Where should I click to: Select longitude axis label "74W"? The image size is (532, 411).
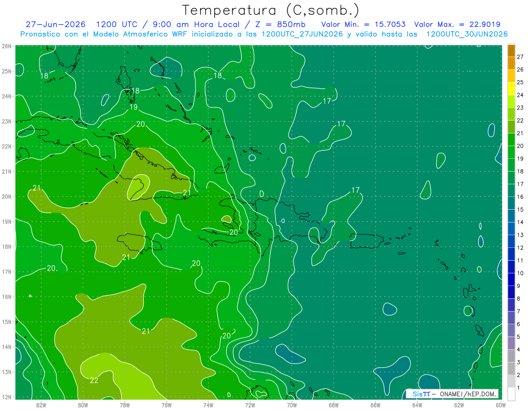point(208,405)
